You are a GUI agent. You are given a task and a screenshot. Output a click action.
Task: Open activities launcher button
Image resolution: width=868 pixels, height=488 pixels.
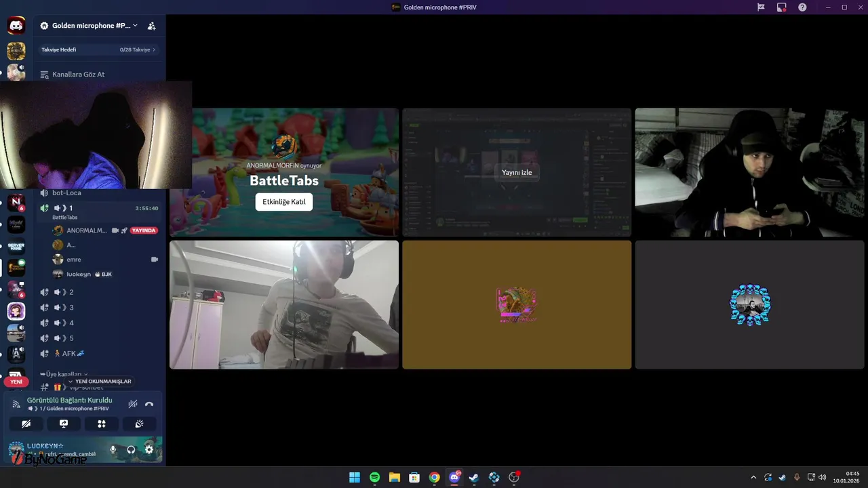point(102,424)
